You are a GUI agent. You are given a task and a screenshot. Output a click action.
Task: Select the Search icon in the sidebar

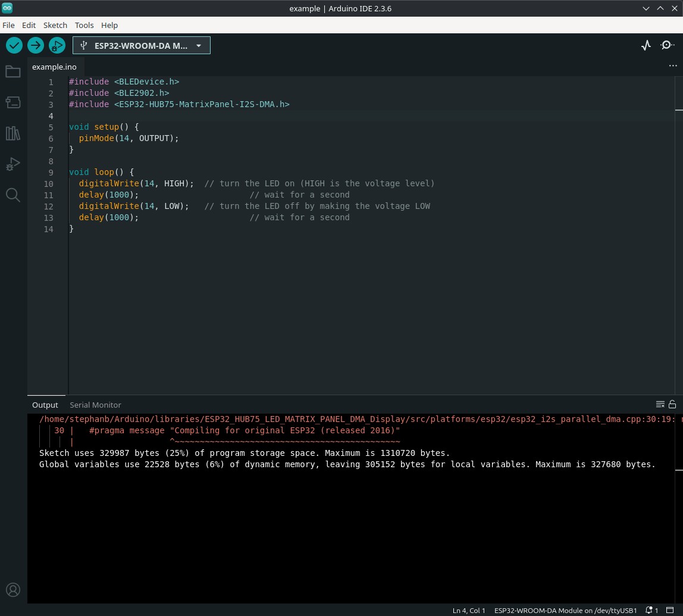[13, 195]
